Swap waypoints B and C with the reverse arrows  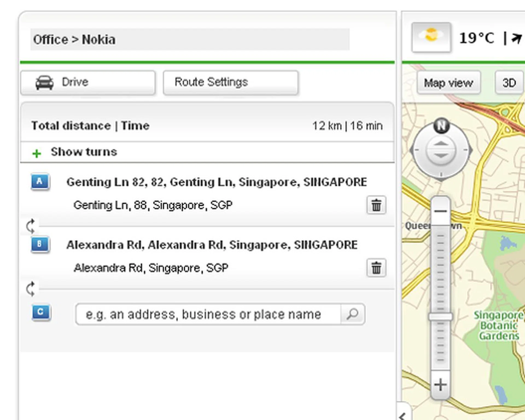tap(31, 288)
